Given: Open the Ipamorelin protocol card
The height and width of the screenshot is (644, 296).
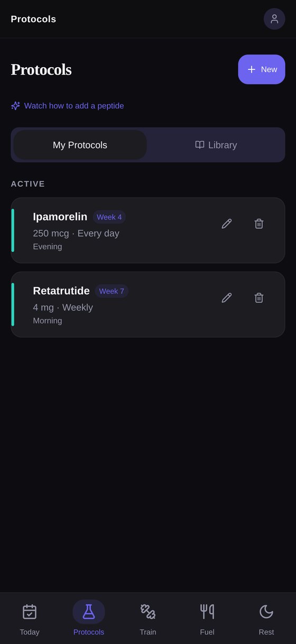Looking at the screenshot, I should [x=148, y=230].
